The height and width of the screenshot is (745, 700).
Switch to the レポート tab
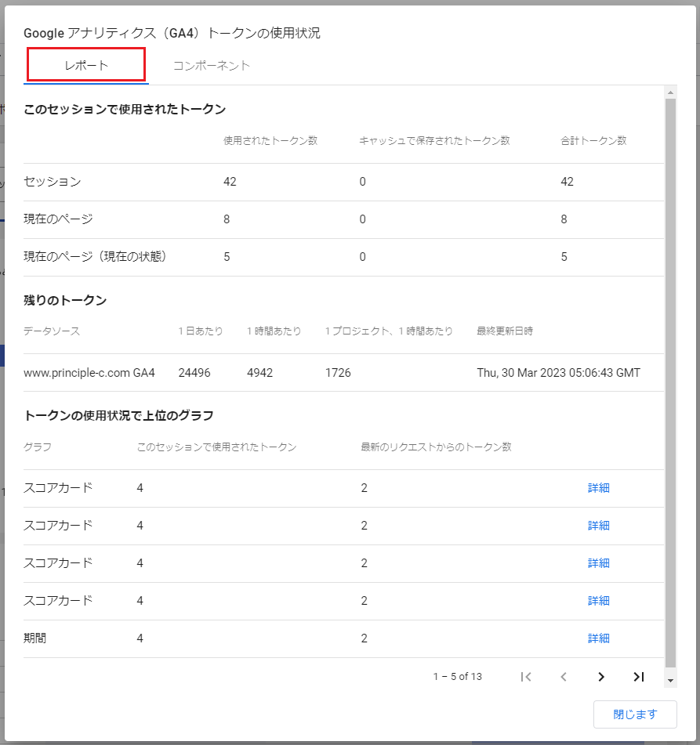pos(86,66)
